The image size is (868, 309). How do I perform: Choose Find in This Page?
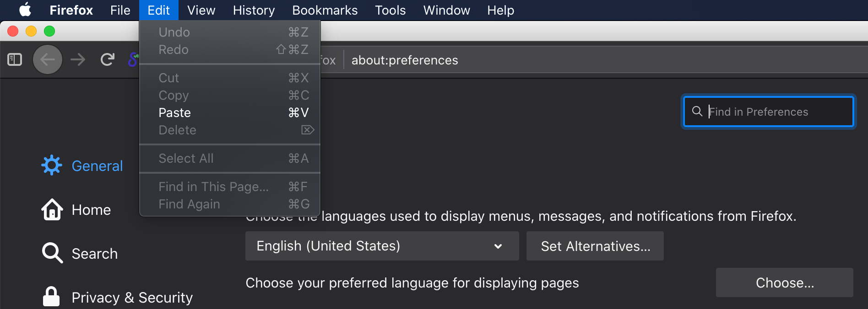[230, 186]
